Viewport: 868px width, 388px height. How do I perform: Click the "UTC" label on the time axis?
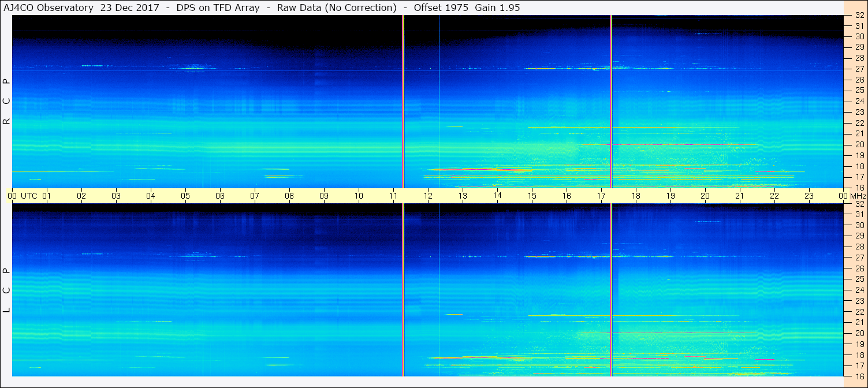[x=28, y=196]
